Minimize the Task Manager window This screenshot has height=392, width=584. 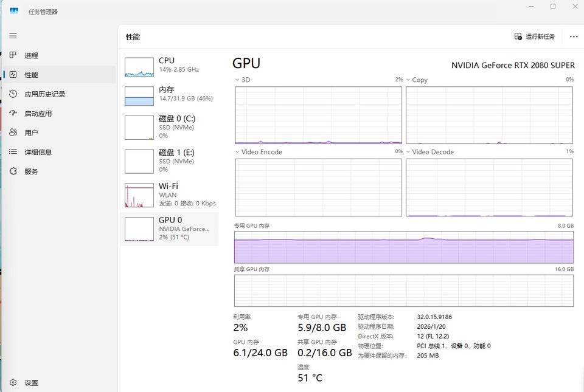tap(531, 6)
